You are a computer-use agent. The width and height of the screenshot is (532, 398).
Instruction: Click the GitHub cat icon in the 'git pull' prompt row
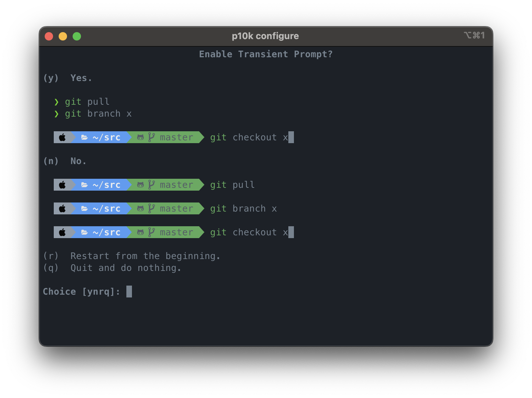point(140,185)
